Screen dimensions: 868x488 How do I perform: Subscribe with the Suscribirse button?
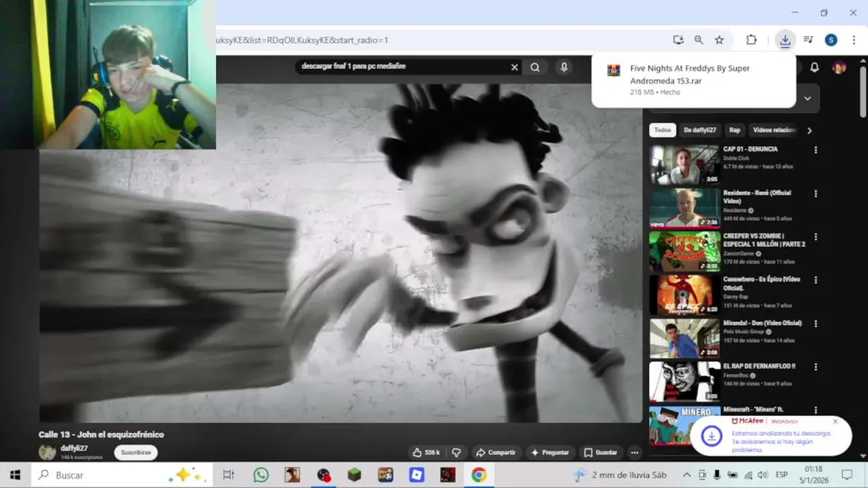(136, 452)
